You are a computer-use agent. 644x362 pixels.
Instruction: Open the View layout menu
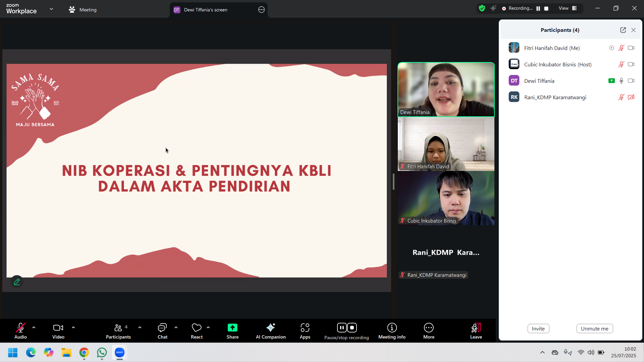point(568,8)
